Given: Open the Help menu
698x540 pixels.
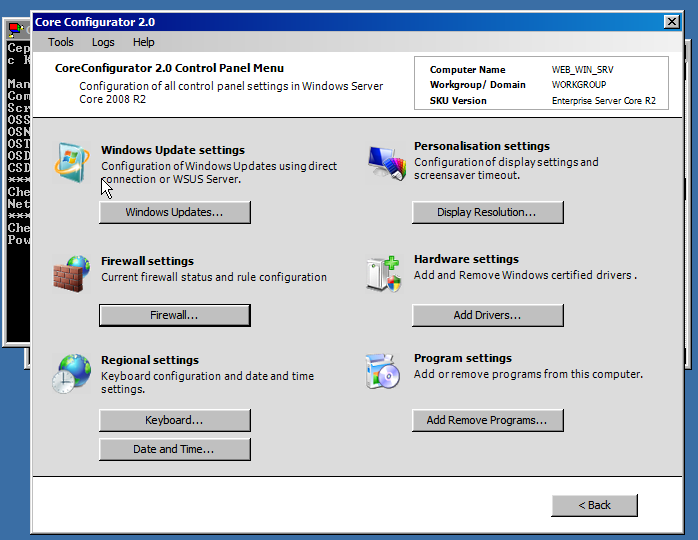Looking at the screenshot, I should (143, 42).
